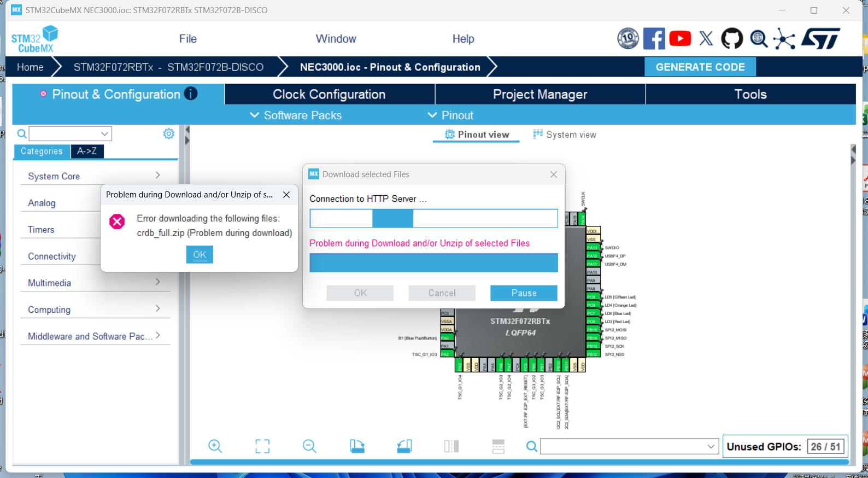Expand the System Core category
This screenshot has height=478, width=868.
(94, 176)
